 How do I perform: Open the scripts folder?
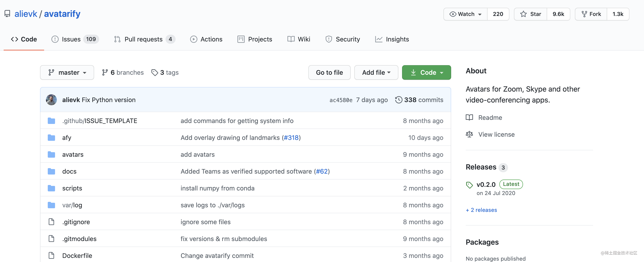coord(72,188)
